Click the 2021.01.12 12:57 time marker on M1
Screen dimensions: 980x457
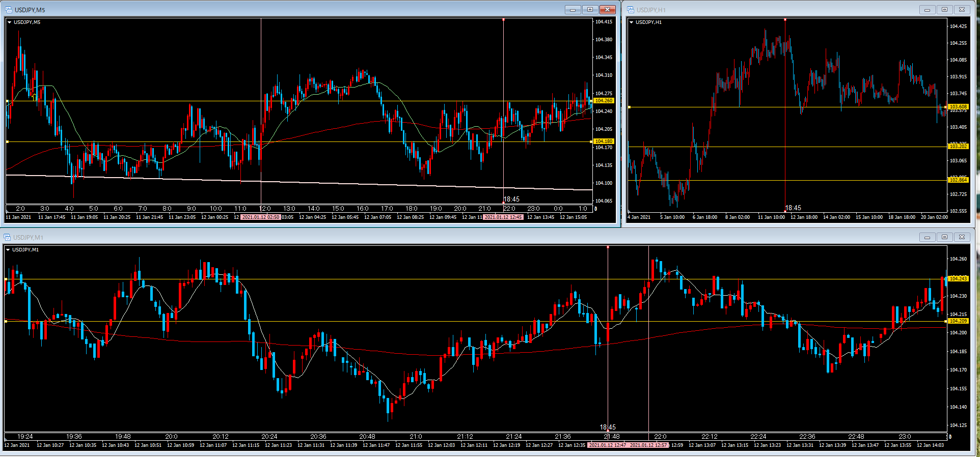coord(648,445)
